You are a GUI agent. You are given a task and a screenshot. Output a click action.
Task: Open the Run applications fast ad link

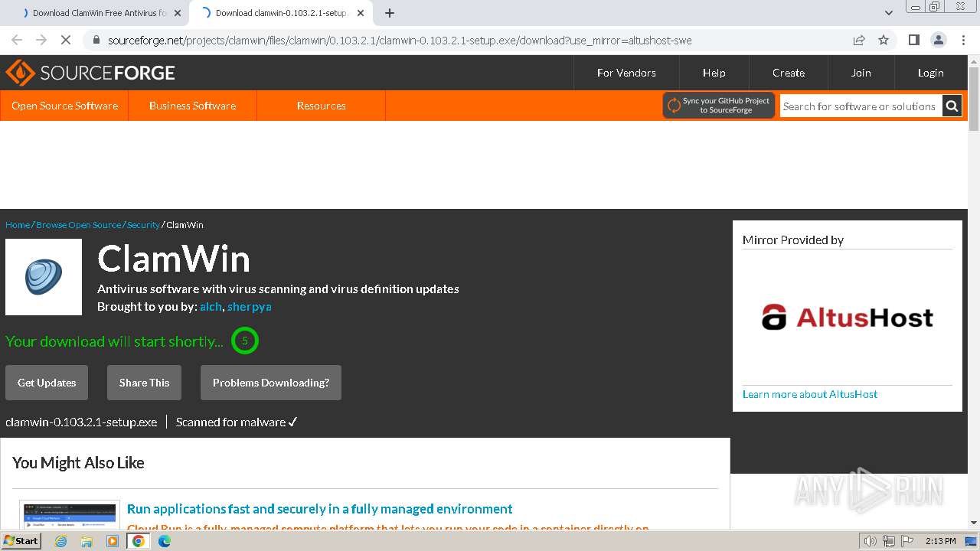point(320,509)
